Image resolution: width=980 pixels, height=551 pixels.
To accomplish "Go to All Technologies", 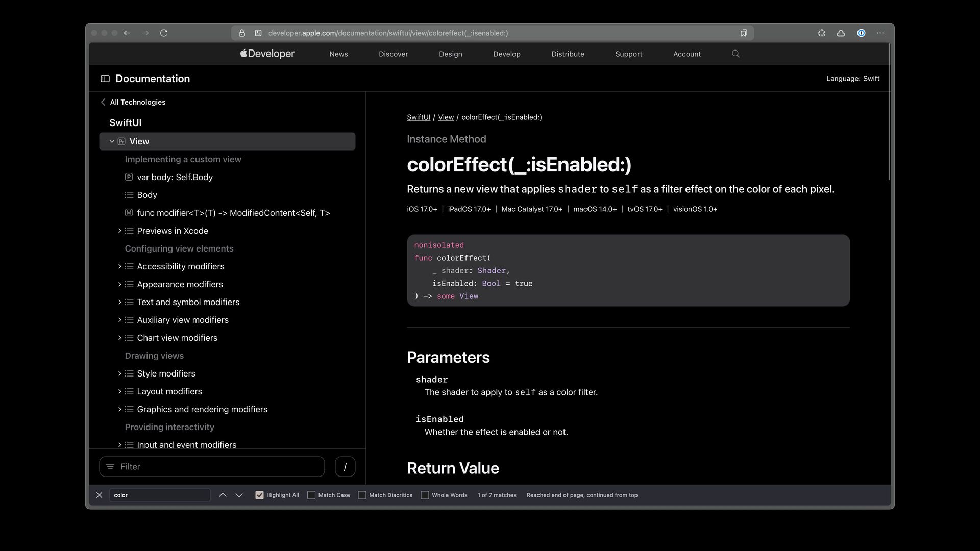I will 138,102.
